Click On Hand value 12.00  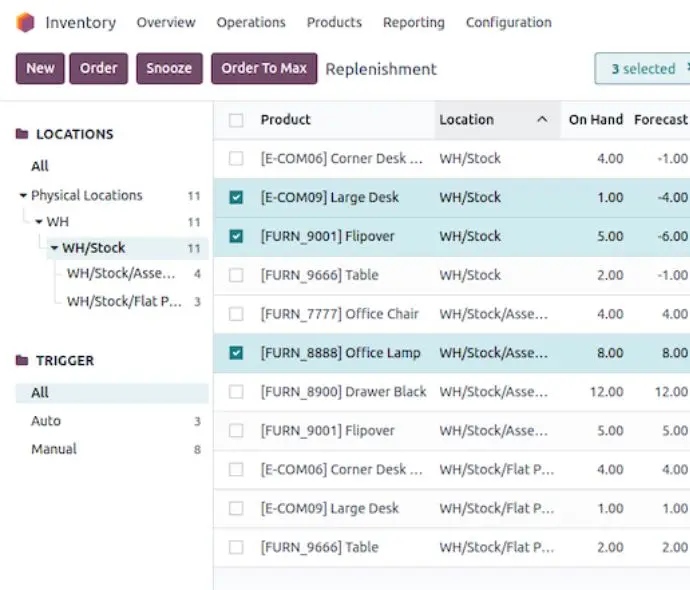click(606, 392)
